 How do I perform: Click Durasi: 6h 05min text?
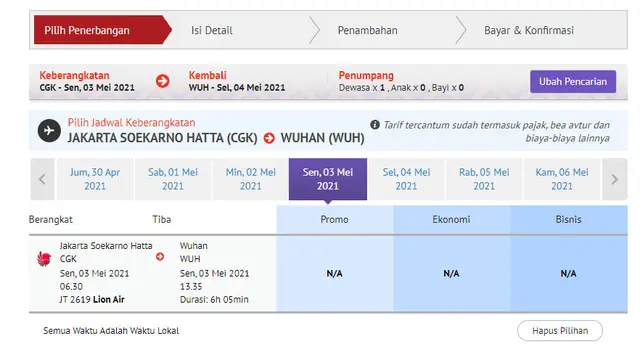(214, 300)
